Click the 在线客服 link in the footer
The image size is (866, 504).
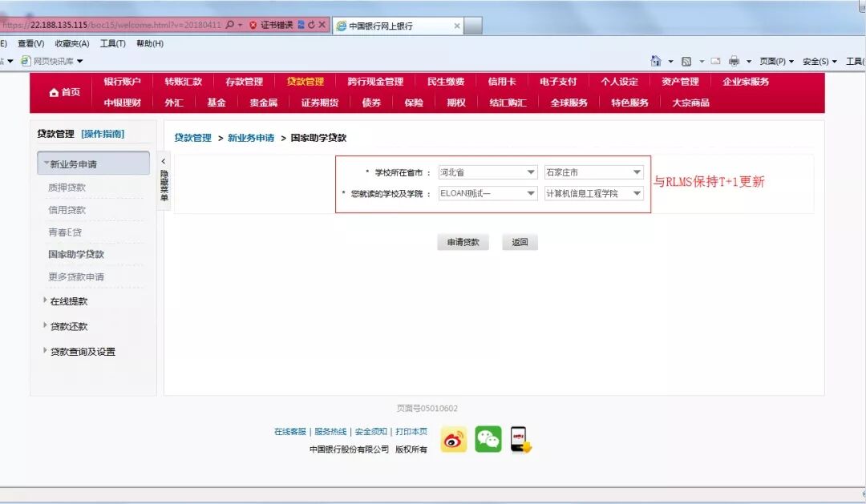point(291,431)
